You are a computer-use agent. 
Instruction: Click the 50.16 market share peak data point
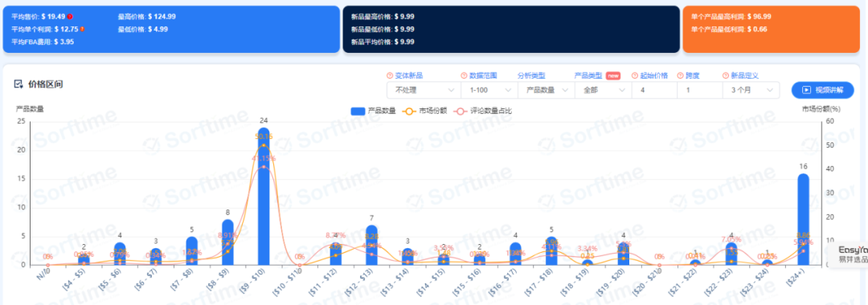264,145
